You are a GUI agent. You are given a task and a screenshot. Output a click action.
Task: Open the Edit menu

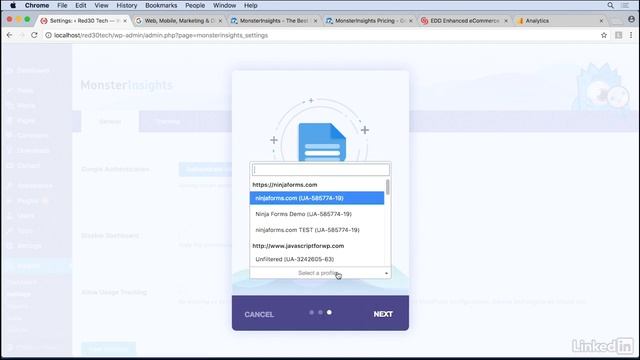coord(80,5)
